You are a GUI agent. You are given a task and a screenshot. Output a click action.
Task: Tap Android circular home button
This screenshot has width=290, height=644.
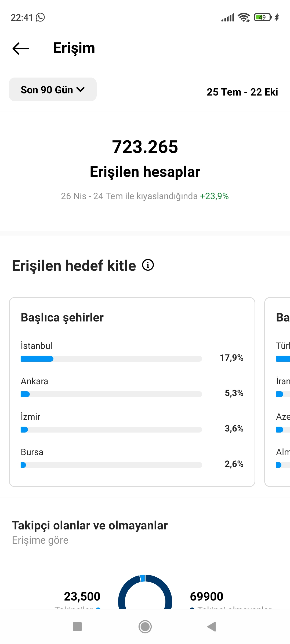(x=145, y=627)
